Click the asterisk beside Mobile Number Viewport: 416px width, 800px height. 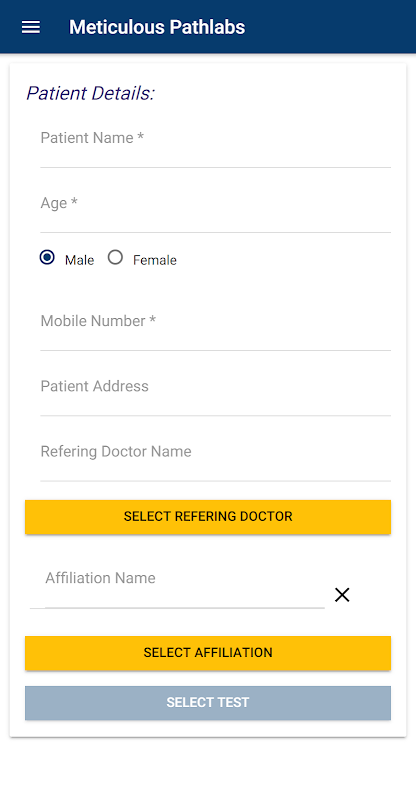152,320
